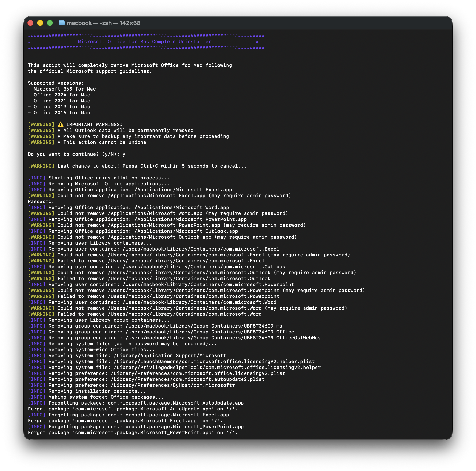The height and width of the screenshot is (471, 476).
Task: Click the yellow minimize window button
Action: [40, 23]
